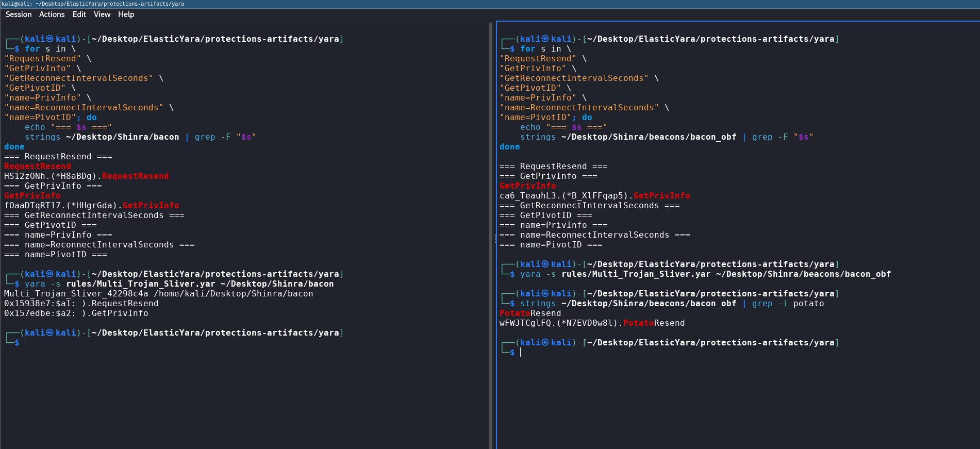Click 'done' keyword in the right pane
The image size is (980, 449).
tap(510, 147)
